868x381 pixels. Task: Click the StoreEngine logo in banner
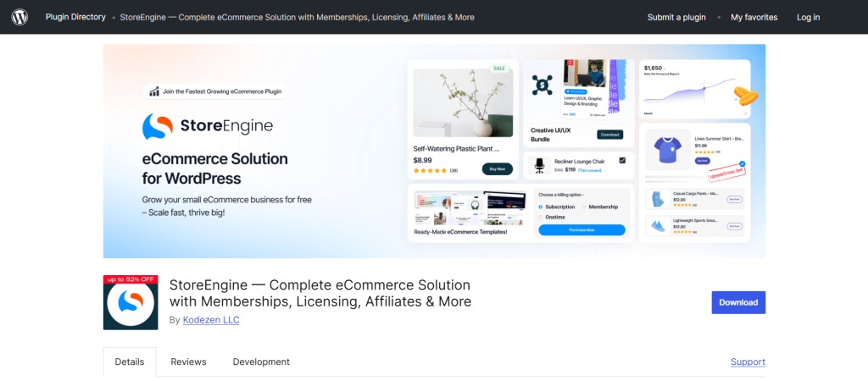(208, 126)
